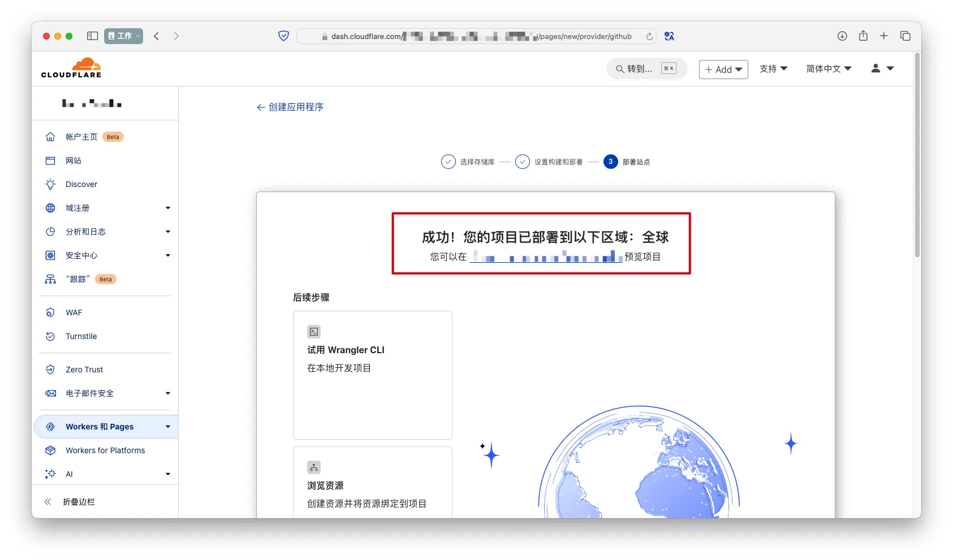
Task: Click the 设置构建和部署 step checkmark
Action: (x=523, y=162)
